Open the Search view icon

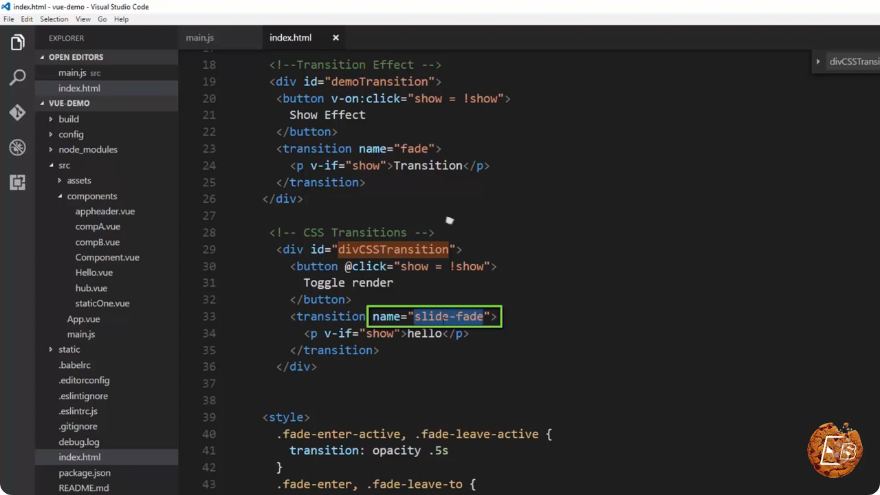(x=17, y=77)
